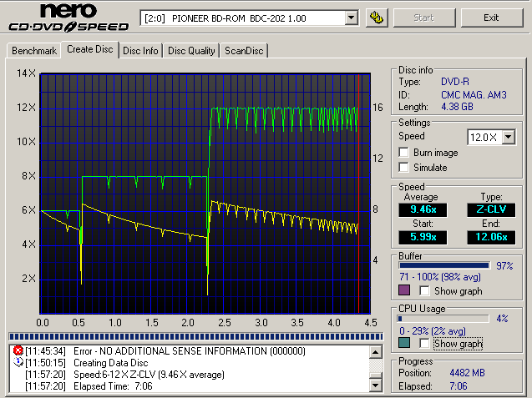The width and height of the screenshot is (532, 398).
Task: Go to the Disc Quality tab
Action: point(192,51)
